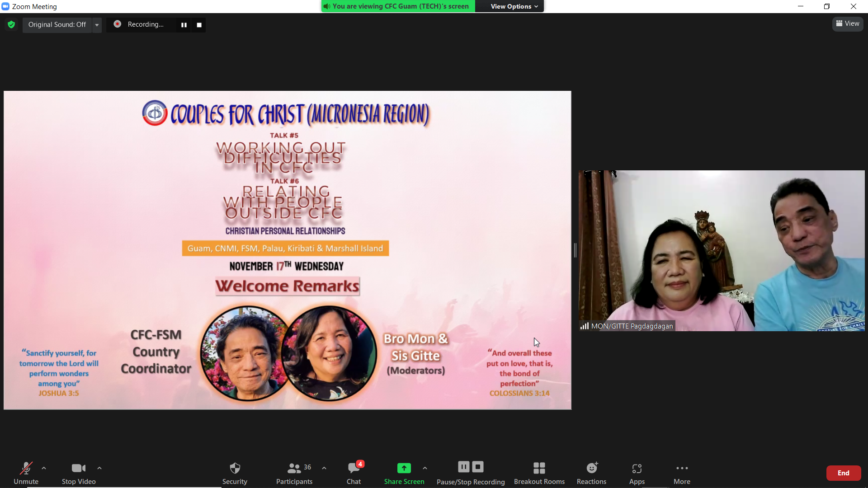Open Zoom Apps
868x488 pixels.
click(x=637, y=473)
